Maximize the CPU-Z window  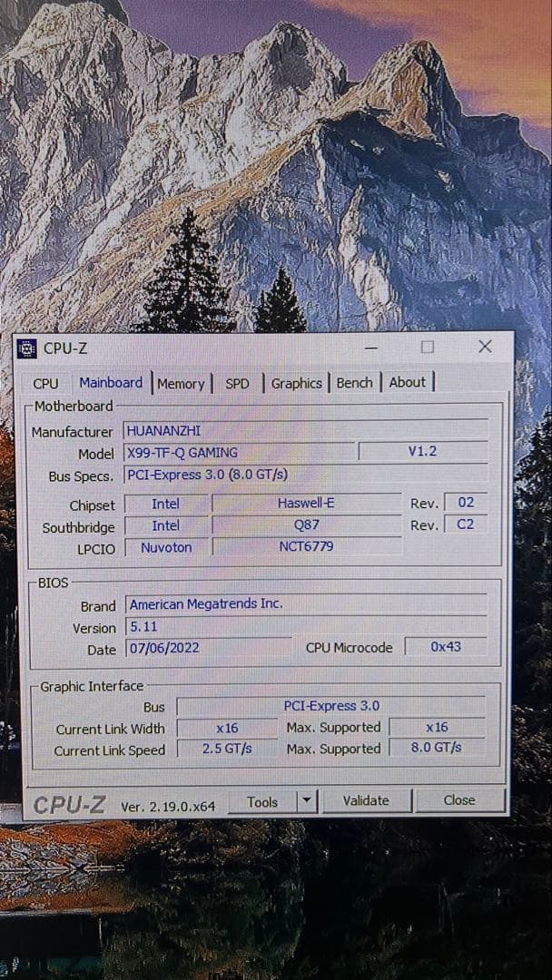click(x=428, y=347)
